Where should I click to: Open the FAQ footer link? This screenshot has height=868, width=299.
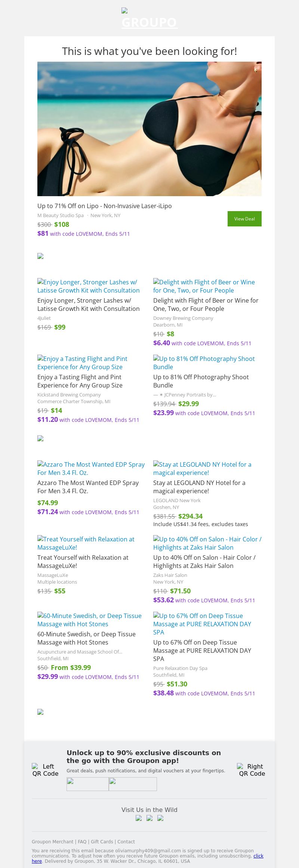pyautogui.click(x=82, y=841)
